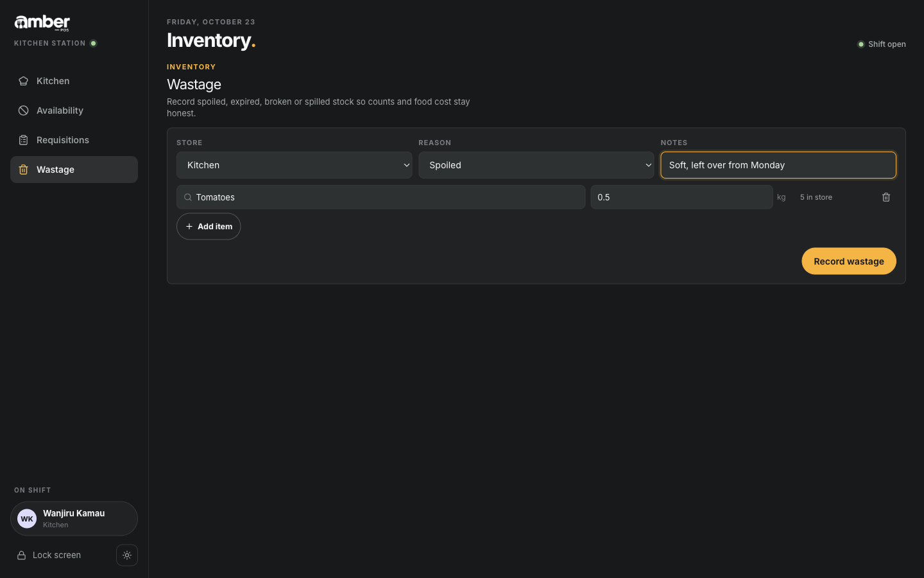Open the Store dropdown set to Kitchen
924x578 pixels.
click(294, 165)
